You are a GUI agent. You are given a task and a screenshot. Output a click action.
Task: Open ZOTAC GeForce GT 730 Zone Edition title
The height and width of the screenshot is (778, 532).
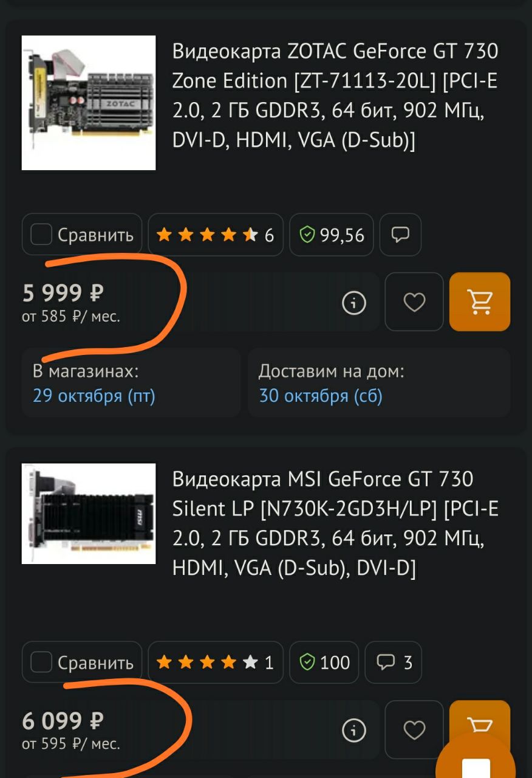(335, 95)
